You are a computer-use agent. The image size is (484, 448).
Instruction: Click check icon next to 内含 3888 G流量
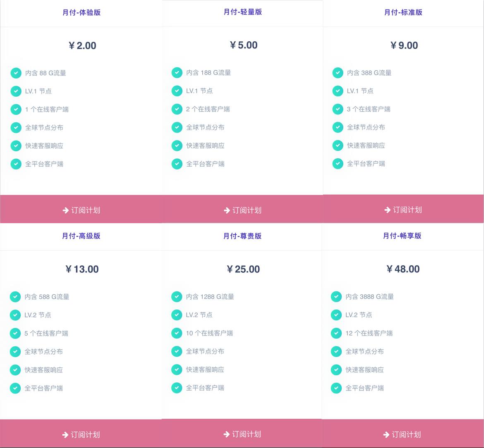click(336, 297)
